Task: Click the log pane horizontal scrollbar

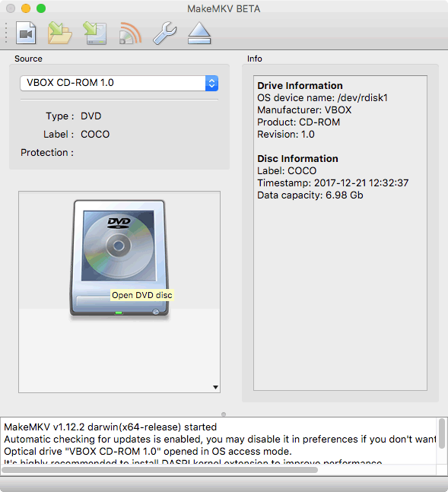Action: [160, 470]
